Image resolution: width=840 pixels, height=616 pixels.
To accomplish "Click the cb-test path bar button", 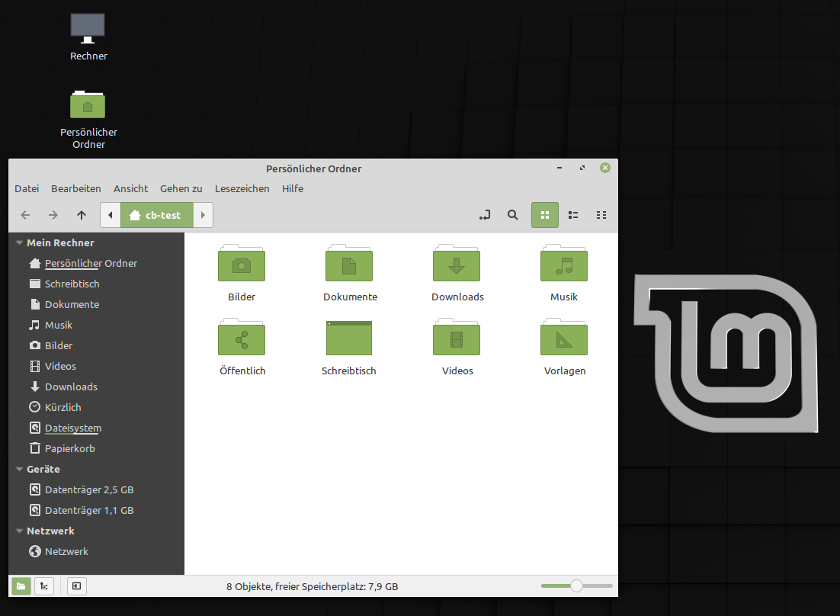I will click(x=156, y=215).
